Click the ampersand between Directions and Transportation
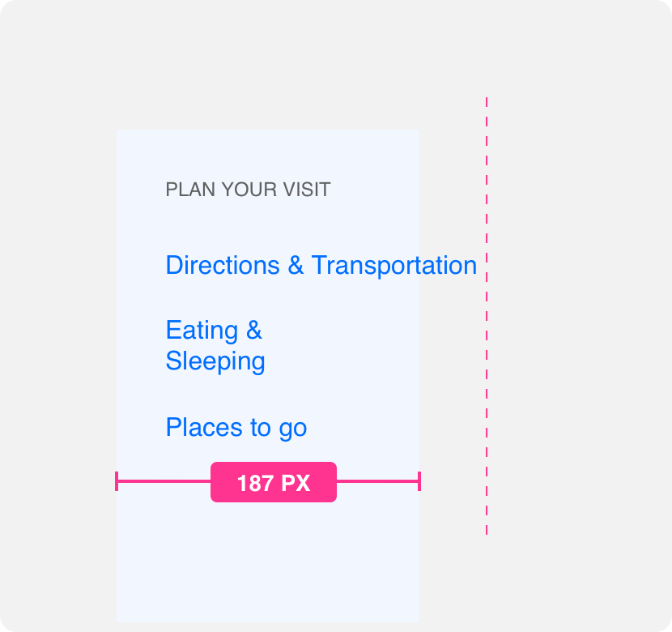Screen dimensions: 672x632 point(296,266)
